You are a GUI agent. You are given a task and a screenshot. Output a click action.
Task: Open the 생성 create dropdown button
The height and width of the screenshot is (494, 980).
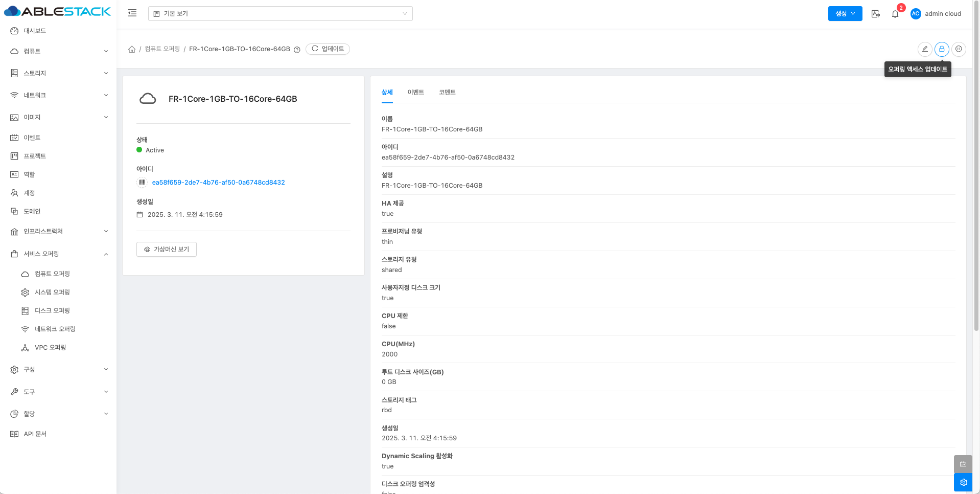pos(845,14)
